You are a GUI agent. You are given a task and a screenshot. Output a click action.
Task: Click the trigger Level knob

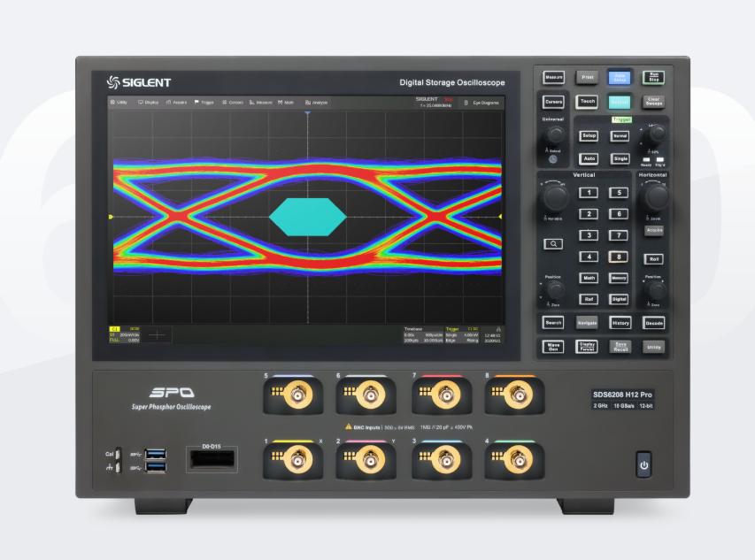[x=655, y=134]
